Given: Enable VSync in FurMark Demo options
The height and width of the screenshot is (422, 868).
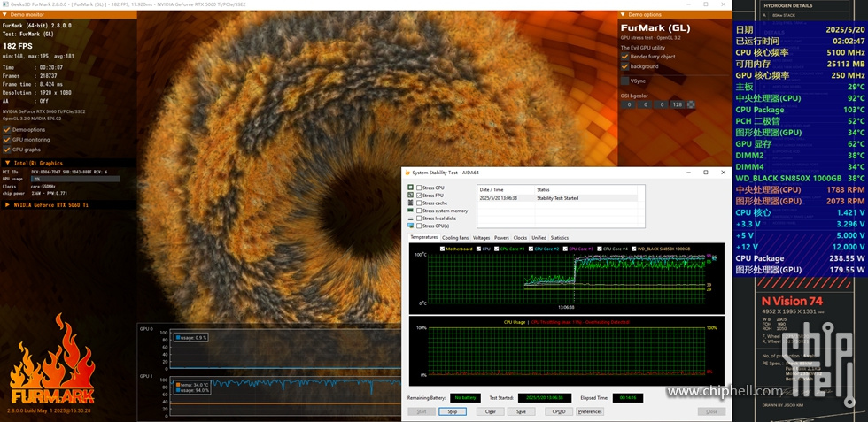Looking at the screenshot, I should tap(624, 81).
